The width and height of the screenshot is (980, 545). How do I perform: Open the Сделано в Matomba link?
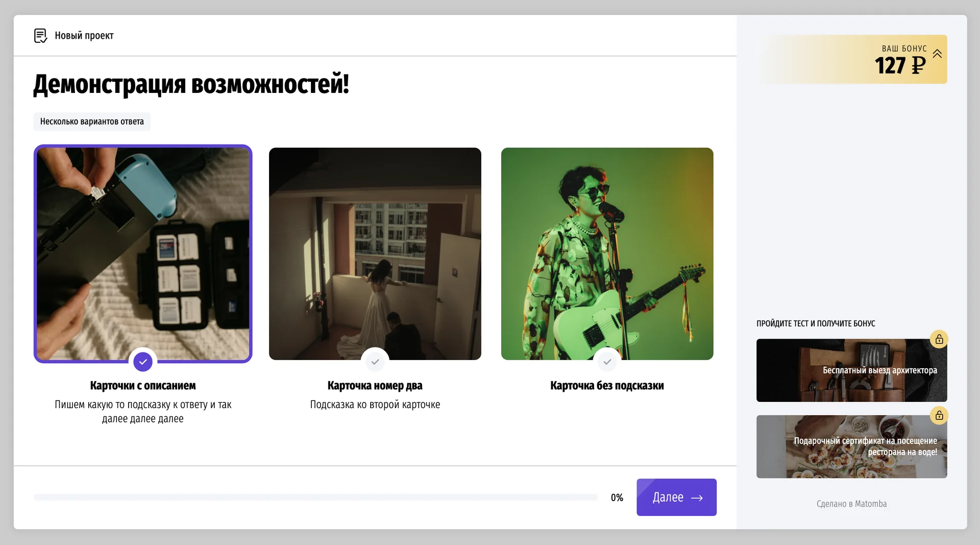pyautogui.click(x=851, y=504)
